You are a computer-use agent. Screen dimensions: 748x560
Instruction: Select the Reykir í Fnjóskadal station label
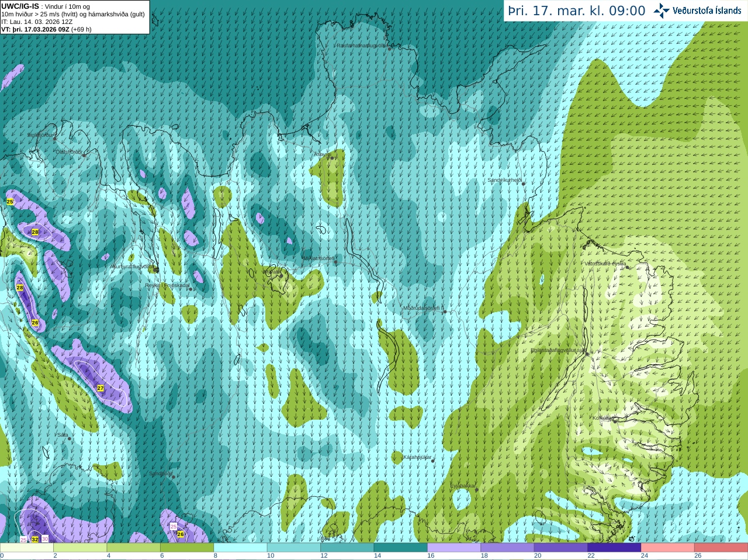click(x=167, y=285)
